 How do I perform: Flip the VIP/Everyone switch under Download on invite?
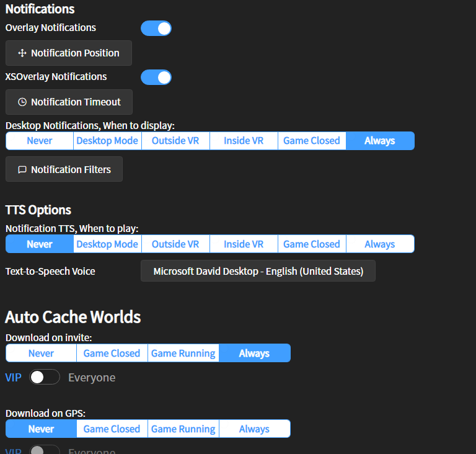click(45, 377)
